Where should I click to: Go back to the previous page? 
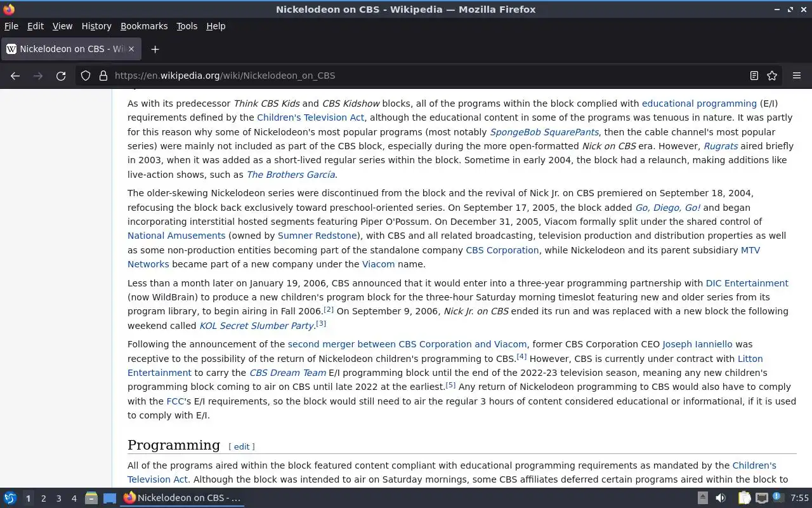pos(15,76)
